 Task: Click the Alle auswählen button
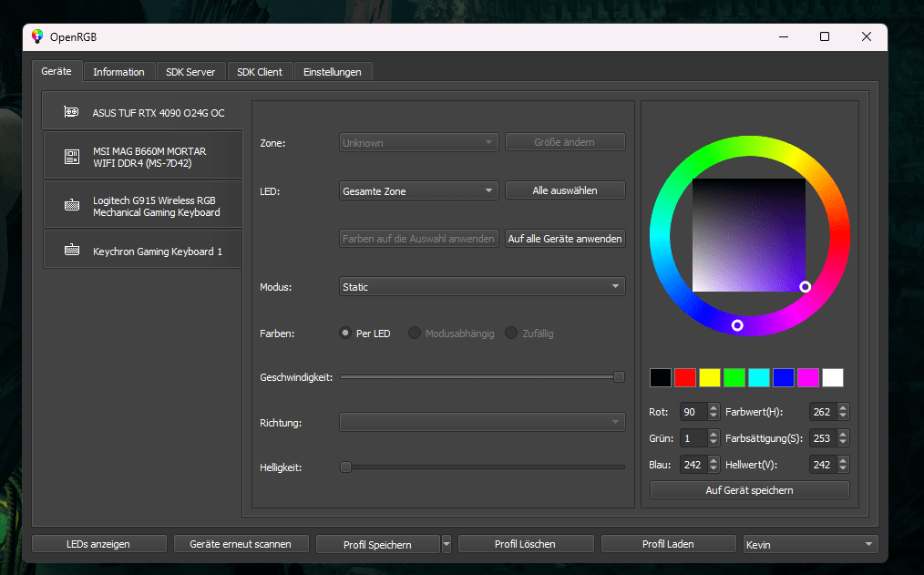[x=565, y=190]
